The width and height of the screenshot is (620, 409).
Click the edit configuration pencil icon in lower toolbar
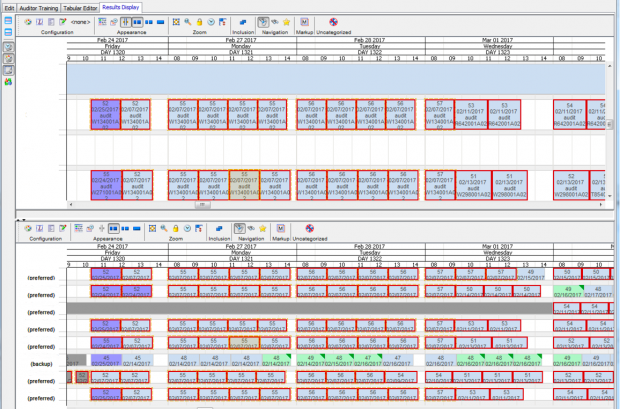pyautogui.click(x=62, y=228)
